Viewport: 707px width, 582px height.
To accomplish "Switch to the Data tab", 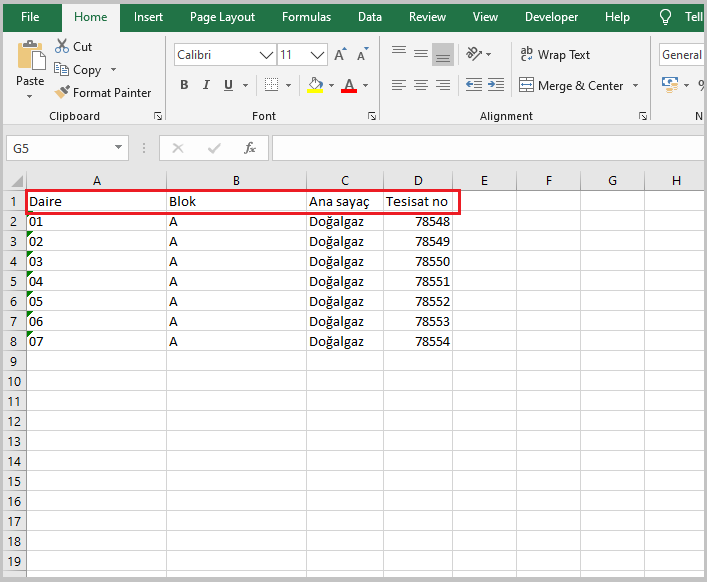I will click(370, 17).
